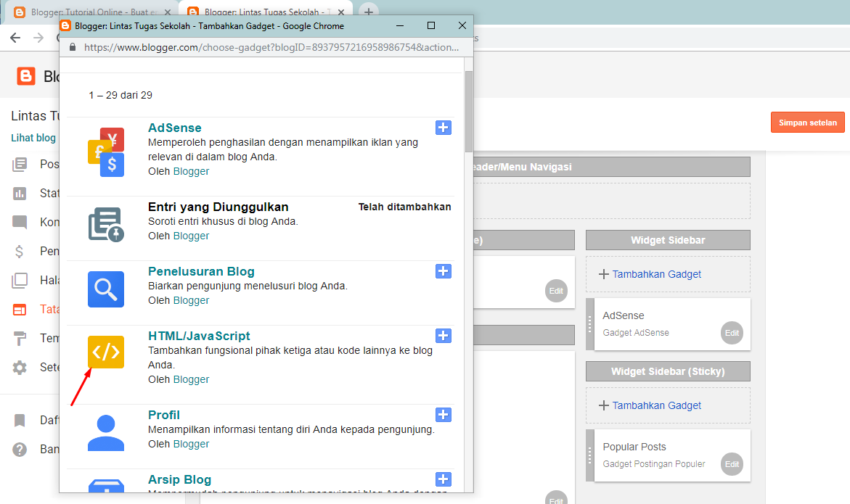Open the Penelusuran Blog title link
This screenshot has width=850, height=504.
point(201,271)
